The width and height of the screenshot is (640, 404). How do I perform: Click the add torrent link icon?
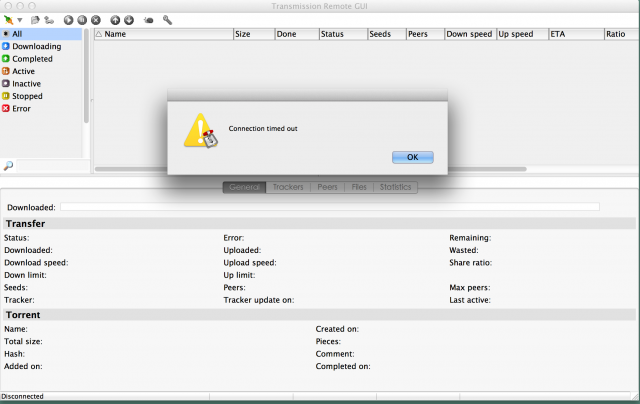point(49,20)
